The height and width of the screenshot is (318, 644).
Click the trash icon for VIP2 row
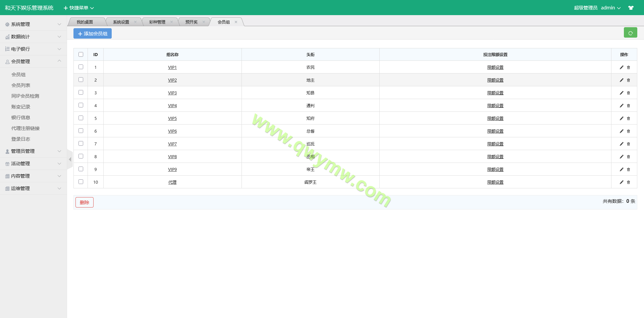(x=629, y=80)
